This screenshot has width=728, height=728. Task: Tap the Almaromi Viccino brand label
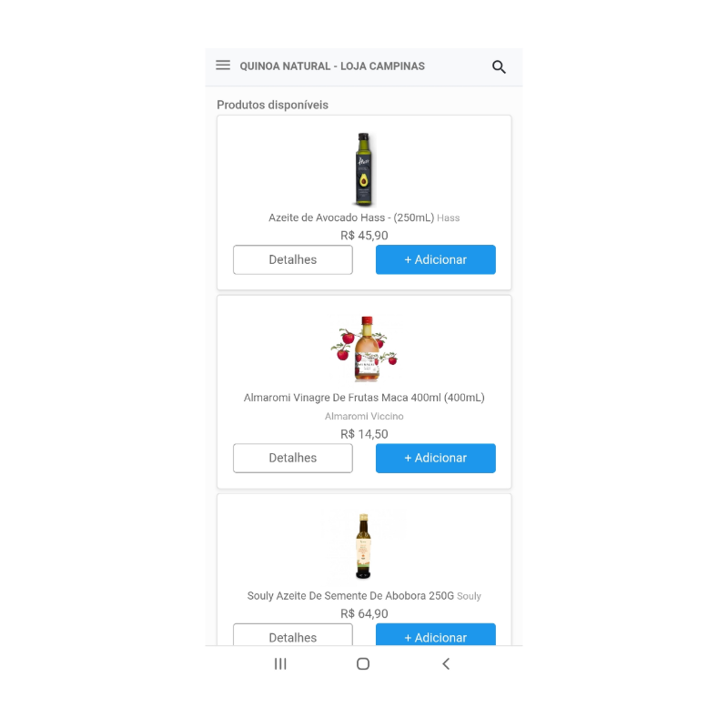tap(364, 417)
